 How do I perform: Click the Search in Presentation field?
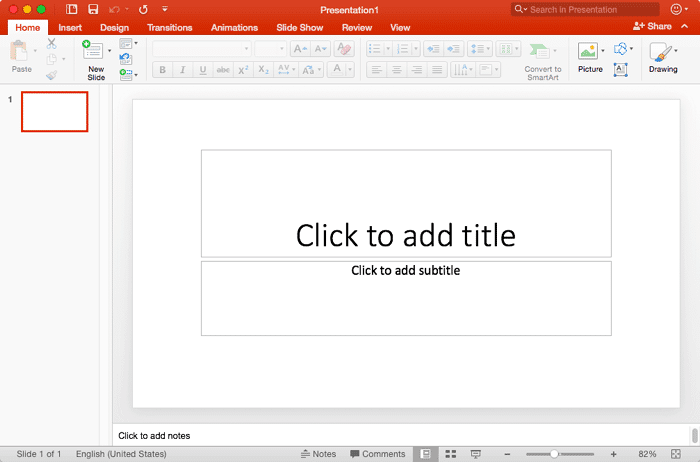(x=585, y=9)
